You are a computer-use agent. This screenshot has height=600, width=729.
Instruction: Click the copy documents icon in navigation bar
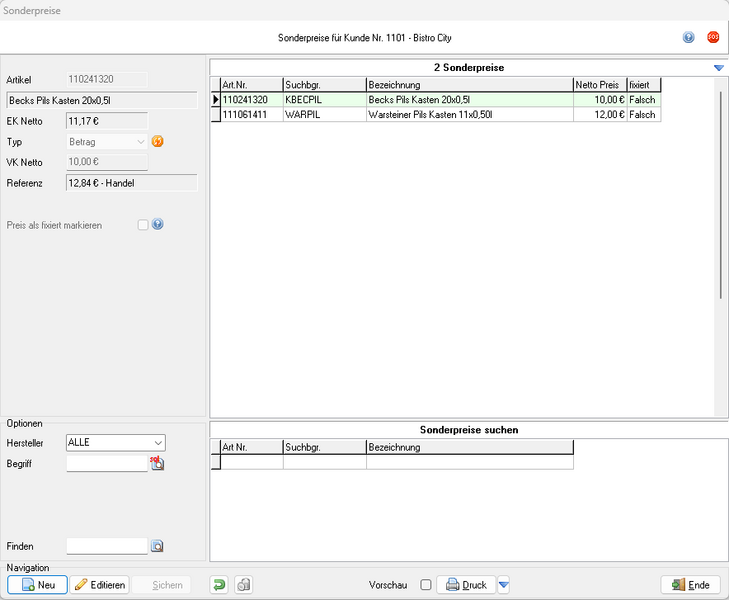coord(244,585)
